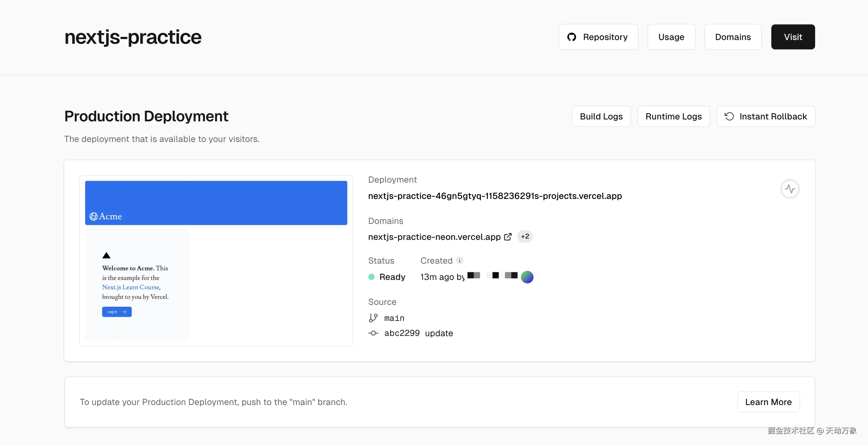868x446 pixels.
Task: Open the Domains settings
Action: coord(733,37)
